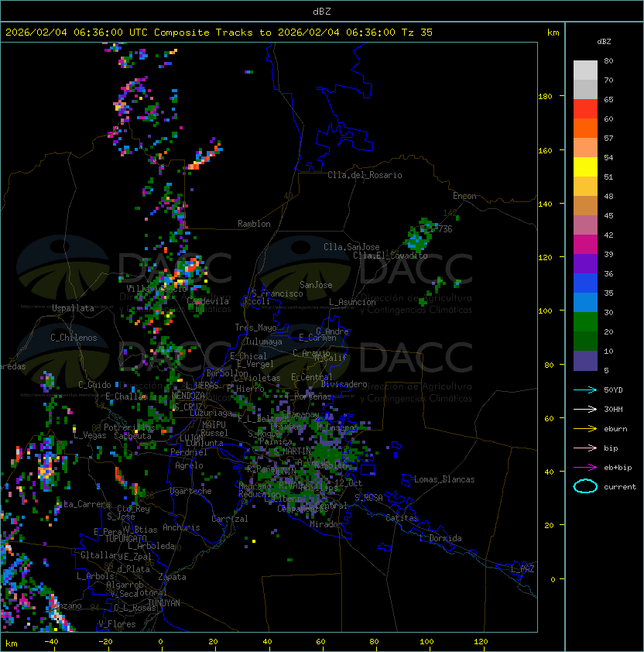Screen dimensions: 644x652
Task: Click the 'L_Asuncion' place label
Action: coord(352,302)
